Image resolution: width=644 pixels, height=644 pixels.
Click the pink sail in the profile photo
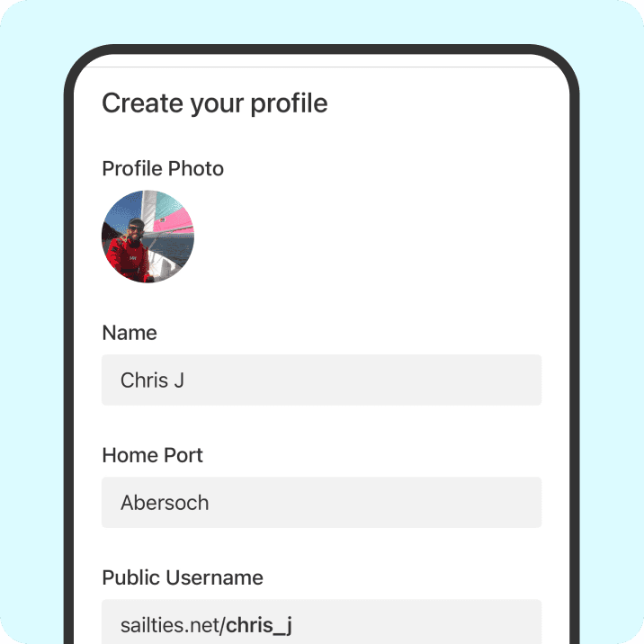point(176,219)
